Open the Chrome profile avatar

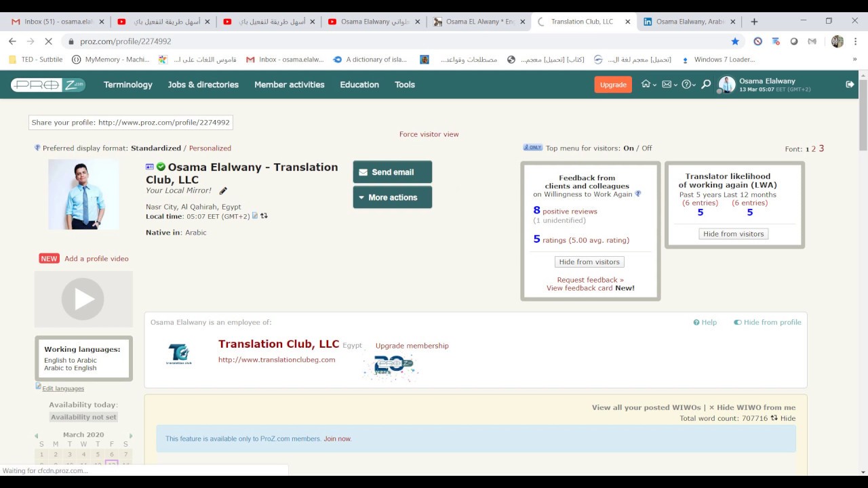837,41
